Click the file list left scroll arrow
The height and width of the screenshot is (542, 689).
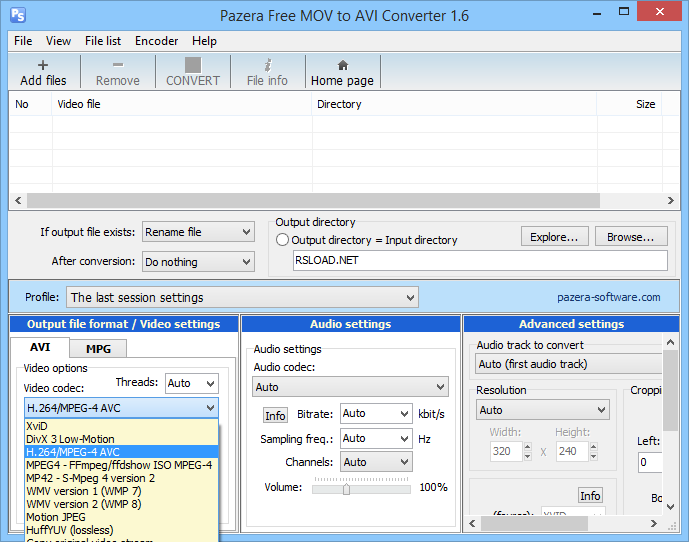pos(18,200)
